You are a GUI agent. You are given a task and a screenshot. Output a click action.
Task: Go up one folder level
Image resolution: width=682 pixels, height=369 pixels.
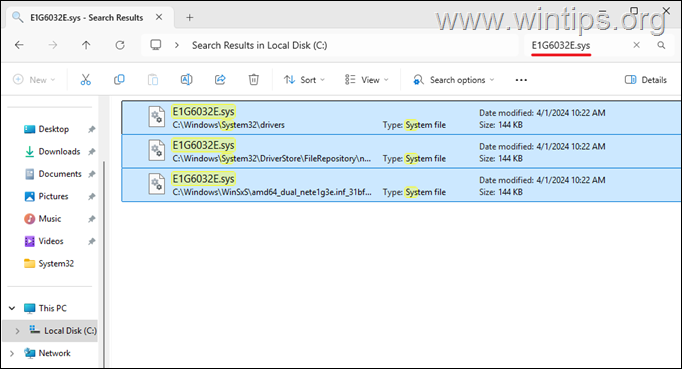pos(86,45)
